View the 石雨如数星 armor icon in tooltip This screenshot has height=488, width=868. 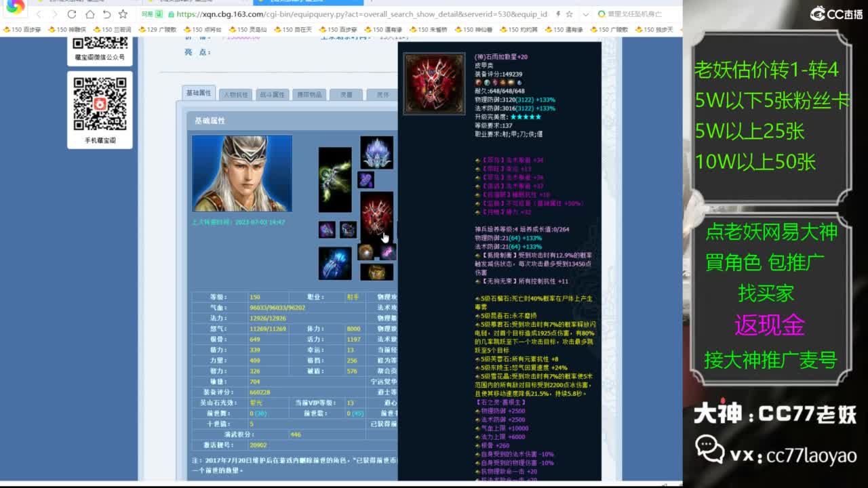click(x=434, y=83)
